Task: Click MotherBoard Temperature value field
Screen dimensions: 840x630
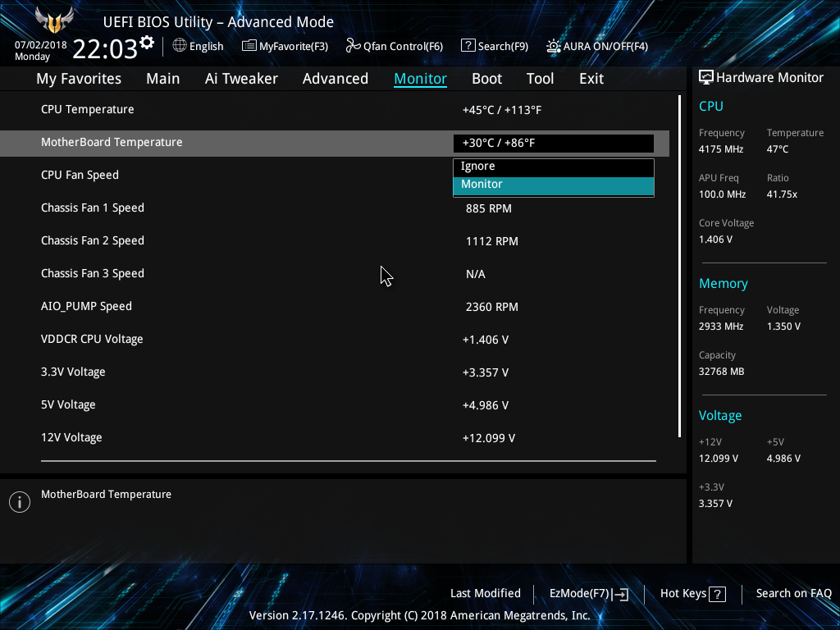Action: click(x=554, y=143)
